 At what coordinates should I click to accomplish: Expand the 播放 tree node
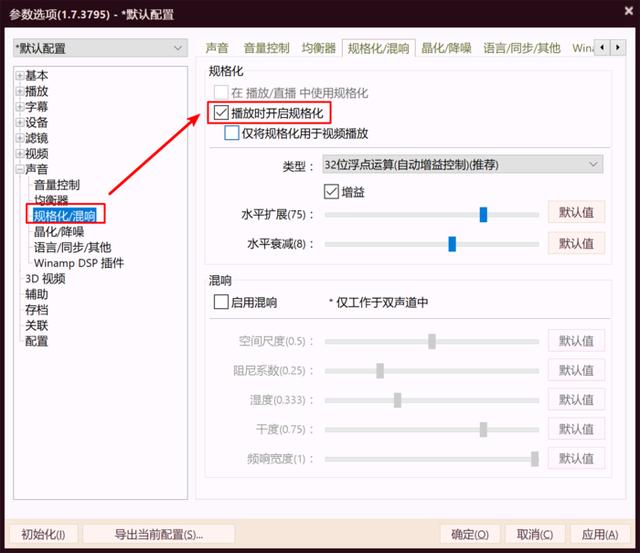pyautogui.click(x=19, y=91)
